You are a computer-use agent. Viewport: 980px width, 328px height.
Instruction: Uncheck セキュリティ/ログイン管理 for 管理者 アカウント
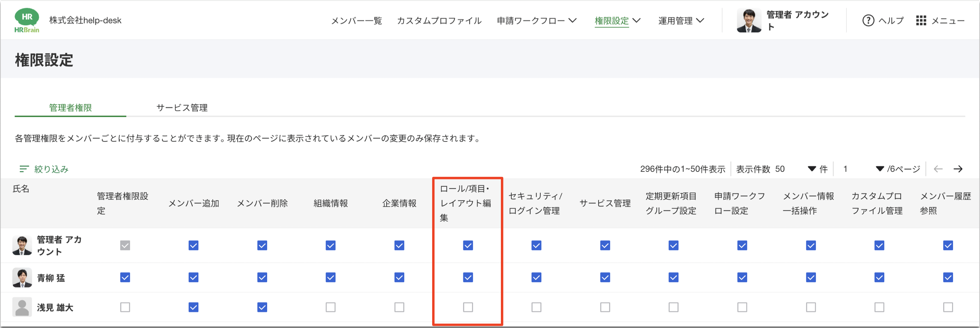click(x=536, y=245)
